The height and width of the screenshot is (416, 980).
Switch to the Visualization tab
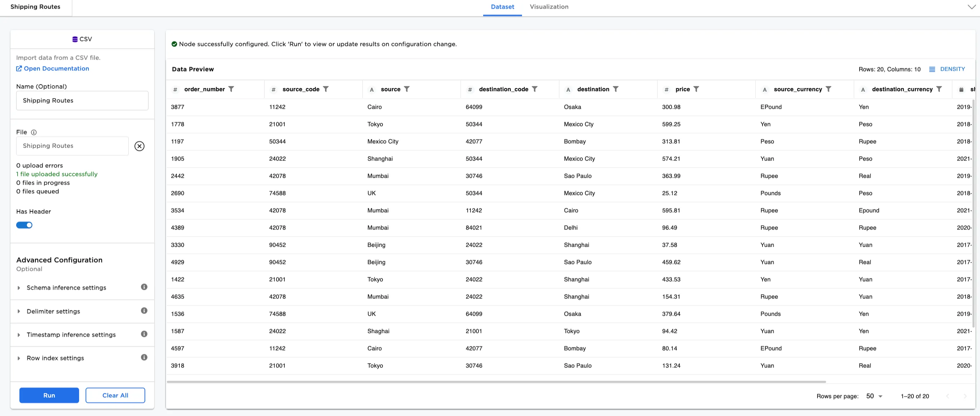click(x=549, y=7)
